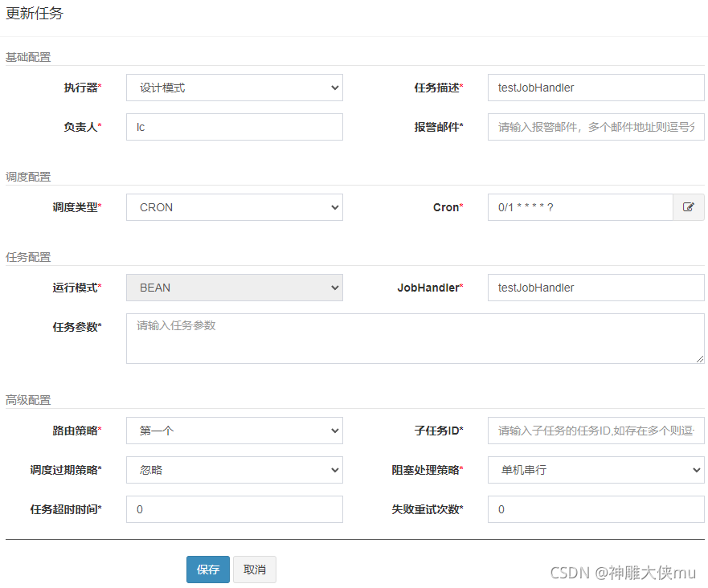Click the 保存 button
The width and height of the screenshot is (708, 588).
click(x=208, y=570)
